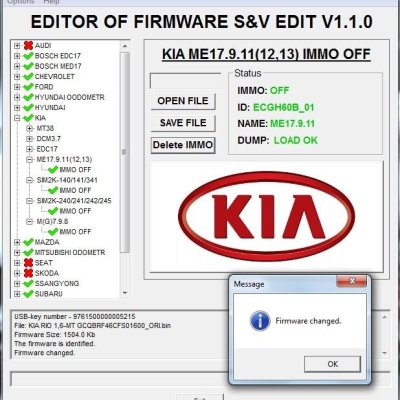Click the ID value ECGH60B_01
The height and width of the screenshot is (400, 400).
click(284, 107)
